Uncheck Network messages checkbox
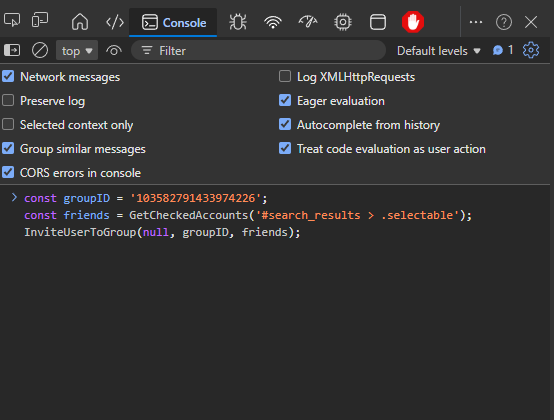 point(8,76)
